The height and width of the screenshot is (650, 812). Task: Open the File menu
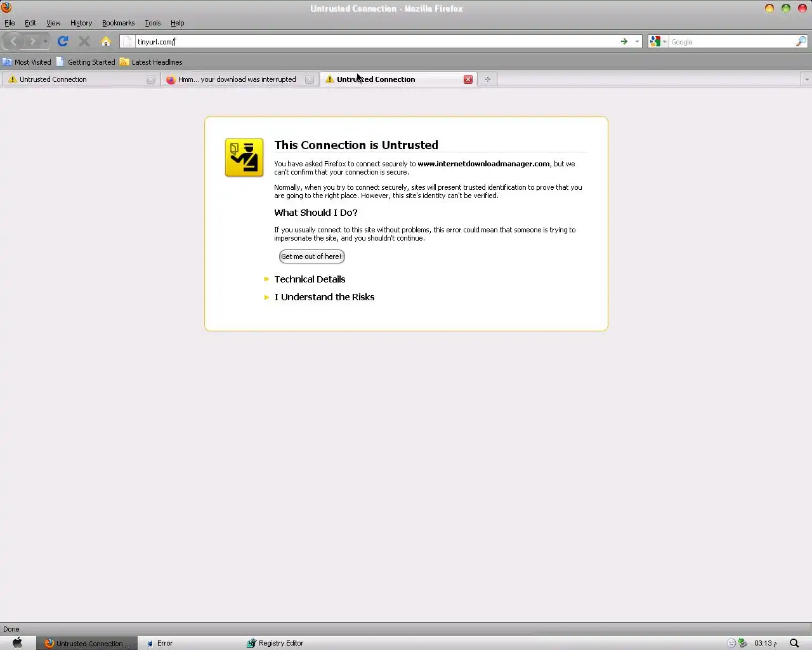pyautogui.click(x=10, y=23)
